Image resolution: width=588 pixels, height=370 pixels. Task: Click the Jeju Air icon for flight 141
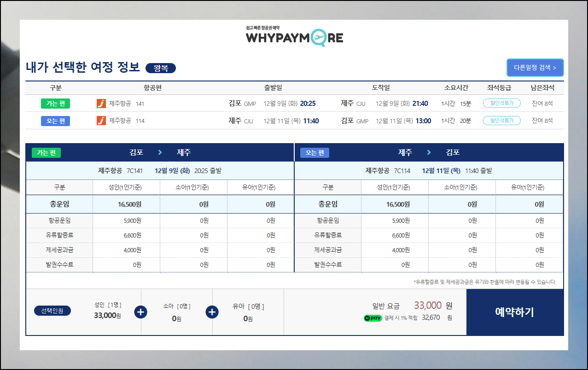101,104
